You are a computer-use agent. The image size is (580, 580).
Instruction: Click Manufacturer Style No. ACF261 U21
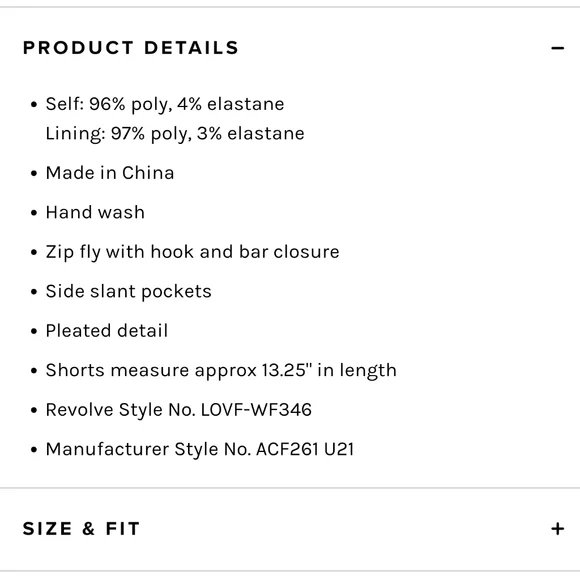[x=199, y=449]
